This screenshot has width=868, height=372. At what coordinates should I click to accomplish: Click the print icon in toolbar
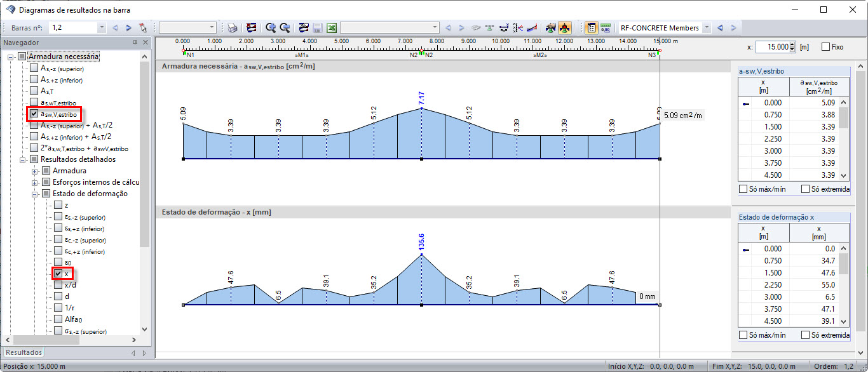coord(233,28)
